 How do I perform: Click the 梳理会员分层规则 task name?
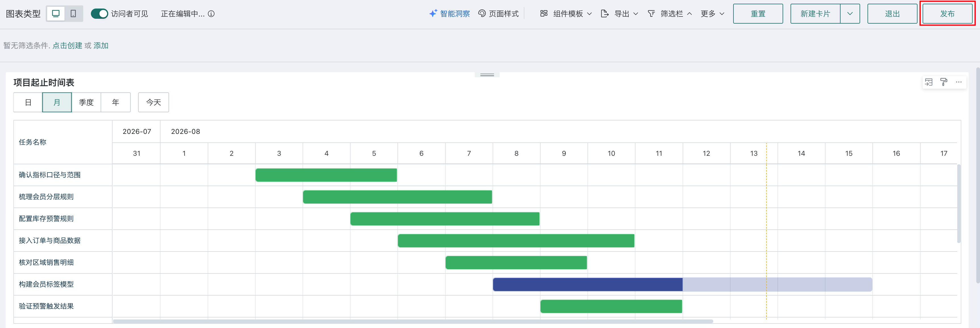46,197
